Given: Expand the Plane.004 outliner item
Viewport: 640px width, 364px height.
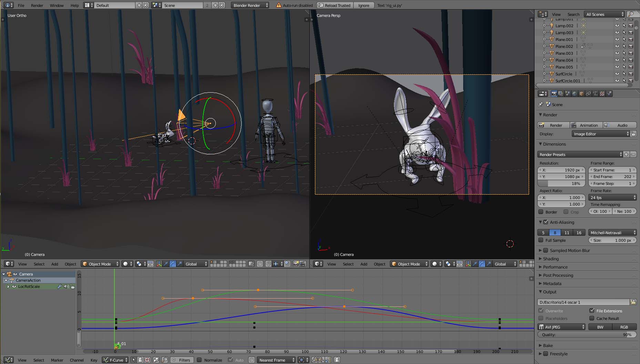Looking at the screenshot, I should coord(544,60).
